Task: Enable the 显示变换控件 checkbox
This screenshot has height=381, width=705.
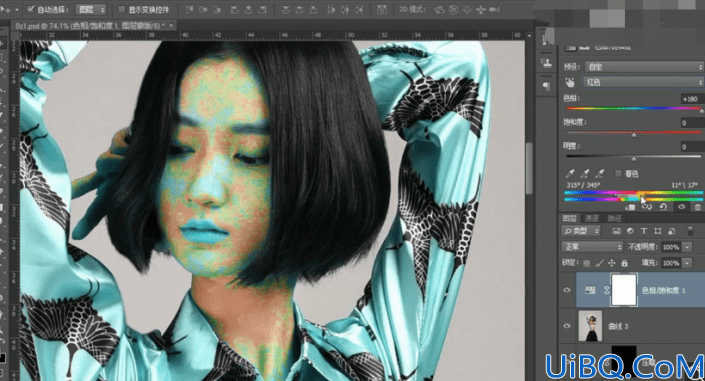Action: (x=121, y=9)
